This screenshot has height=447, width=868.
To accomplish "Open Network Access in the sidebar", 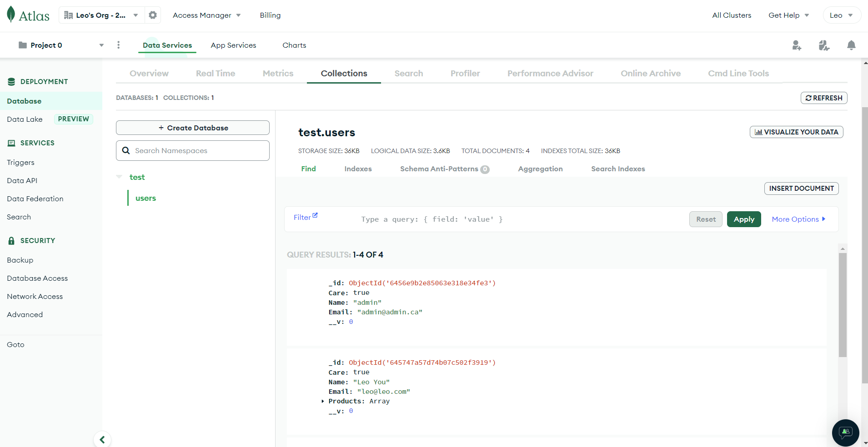I will pos(35,296).
